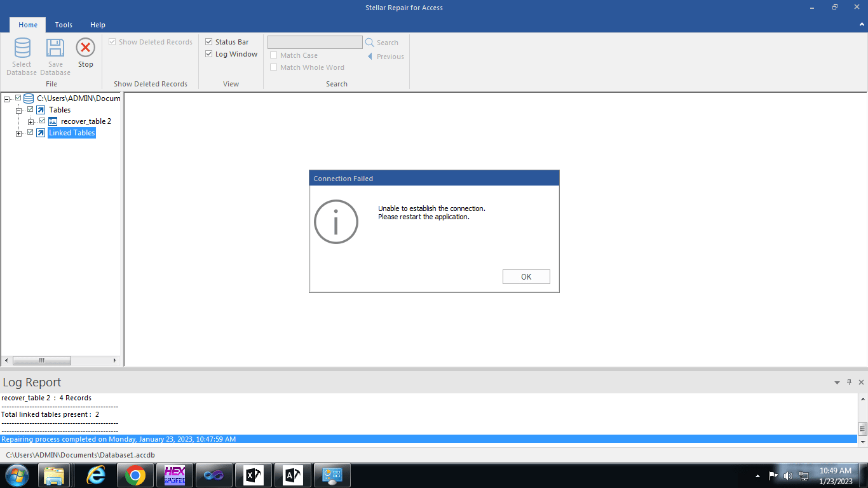The image size is (868, 488).
Task: Click the Tables folder arrow icon
Action: click(x=41, y=110)
